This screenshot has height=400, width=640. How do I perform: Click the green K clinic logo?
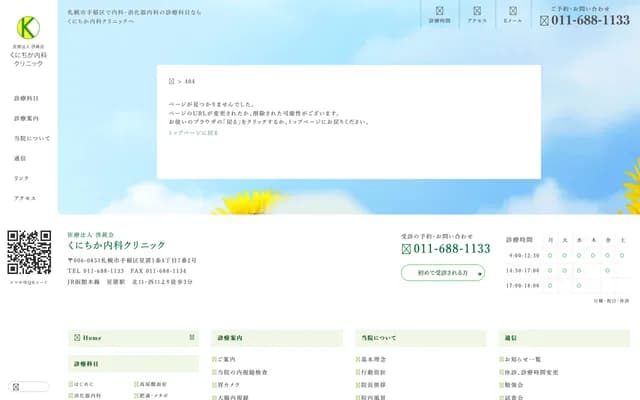(x=28, y=28)
